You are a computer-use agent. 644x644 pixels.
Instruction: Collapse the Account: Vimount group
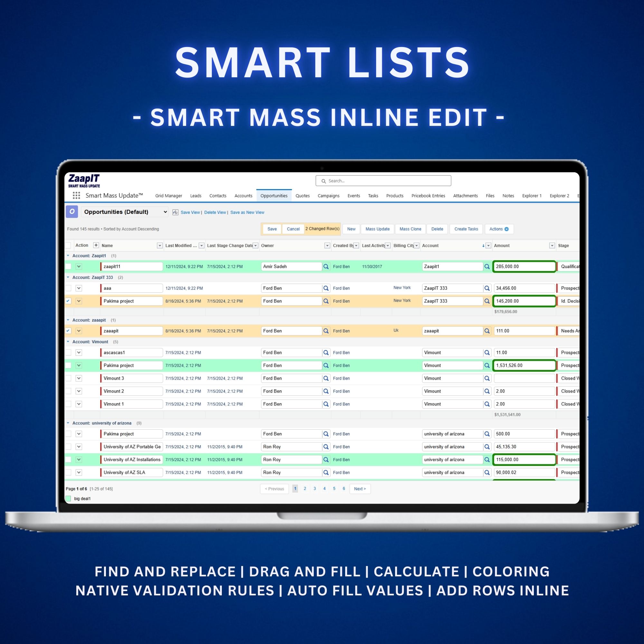[68, 342]
